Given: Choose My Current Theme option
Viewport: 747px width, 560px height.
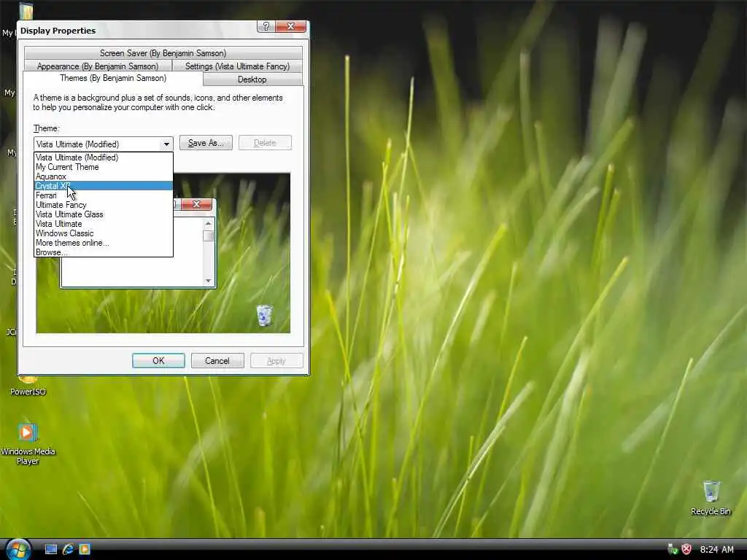Looking at the screenshot, I should [104, 167].
